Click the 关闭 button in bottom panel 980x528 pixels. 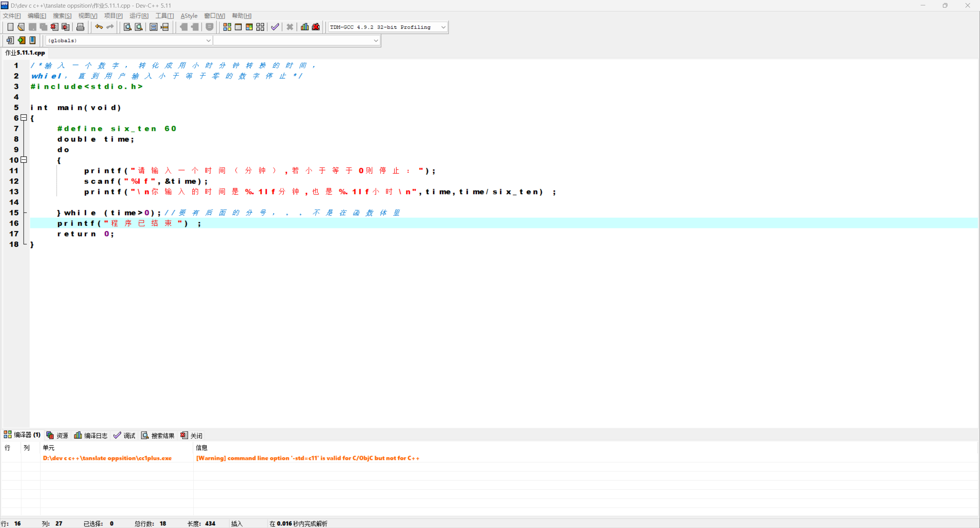(x=192, y=435)
